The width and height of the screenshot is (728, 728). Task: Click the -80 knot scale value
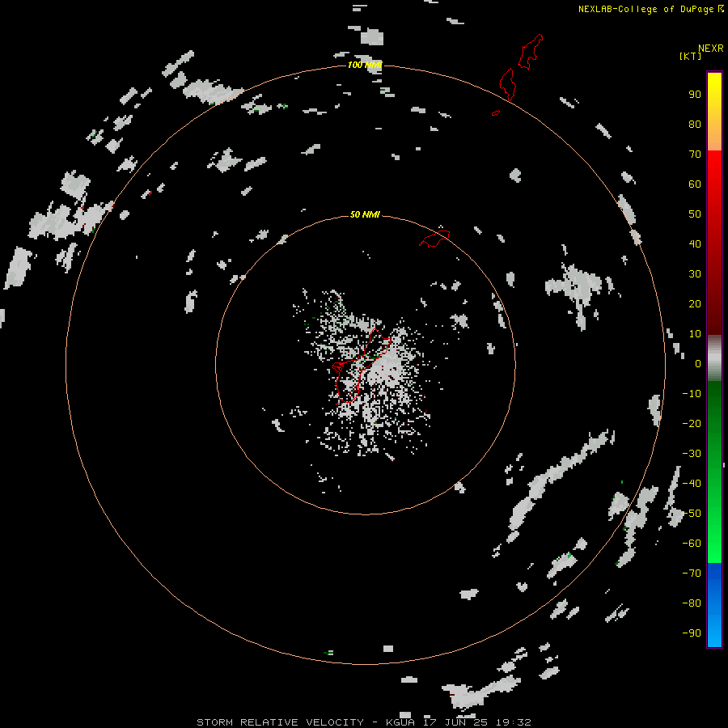pos(692,603)
